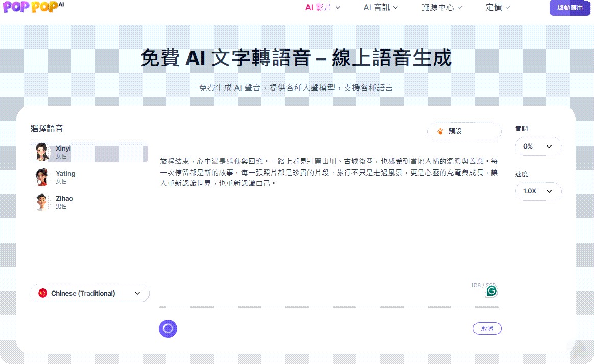
Task: Open the AI 音訊 menu
Action: [x=381, y=7]
